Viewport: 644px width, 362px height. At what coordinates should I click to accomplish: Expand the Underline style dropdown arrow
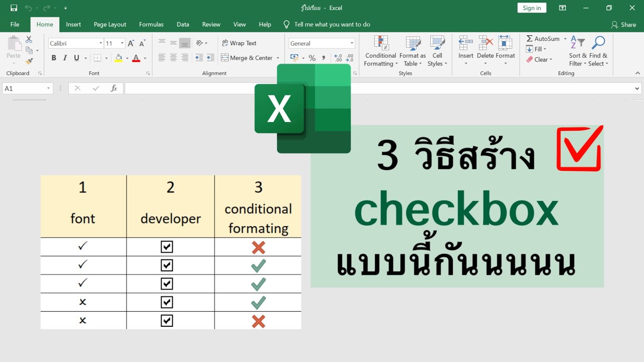(x=85, y=58)
